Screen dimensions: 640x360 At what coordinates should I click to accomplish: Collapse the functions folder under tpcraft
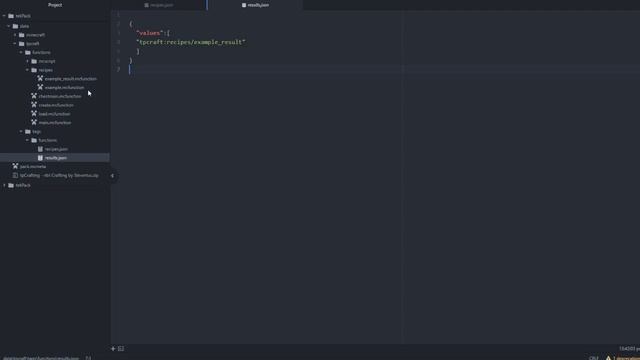[x=21, y=52]
